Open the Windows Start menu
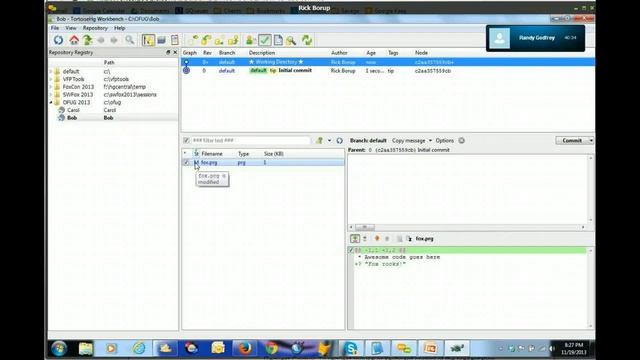Viewport: 640px width, 360px height. (59, 349)
